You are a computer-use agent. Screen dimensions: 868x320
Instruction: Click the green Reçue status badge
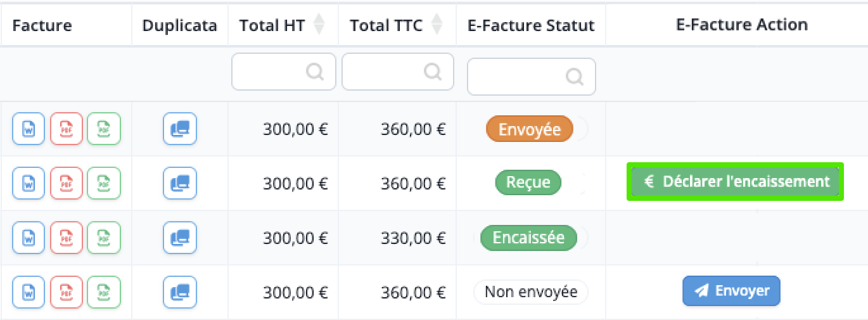[x=528, y=183]
